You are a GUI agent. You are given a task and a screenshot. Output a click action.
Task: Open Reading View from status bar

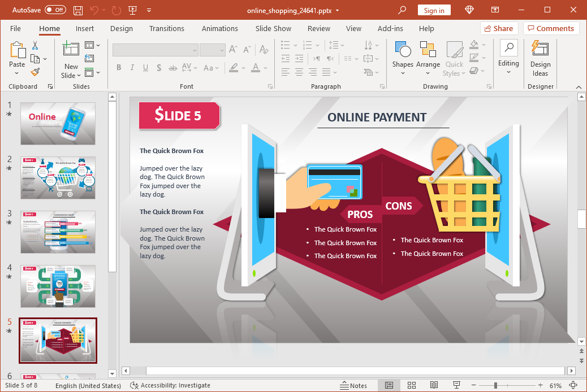[434, 385]
